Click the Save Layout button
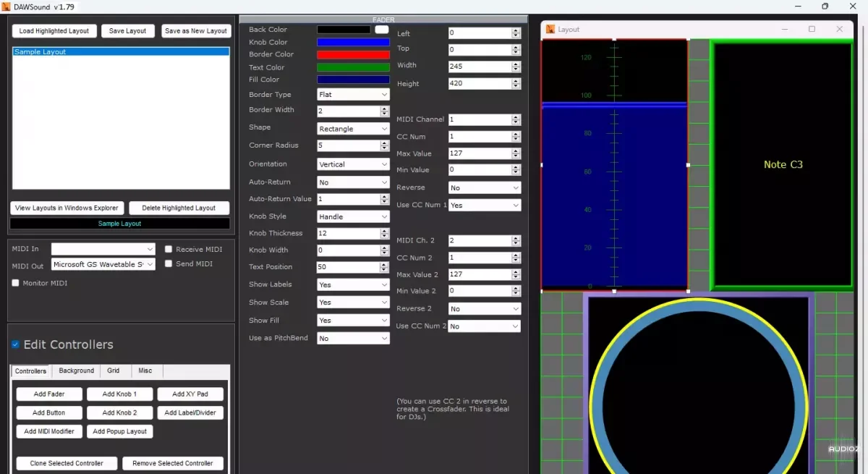 click(127, 31)
